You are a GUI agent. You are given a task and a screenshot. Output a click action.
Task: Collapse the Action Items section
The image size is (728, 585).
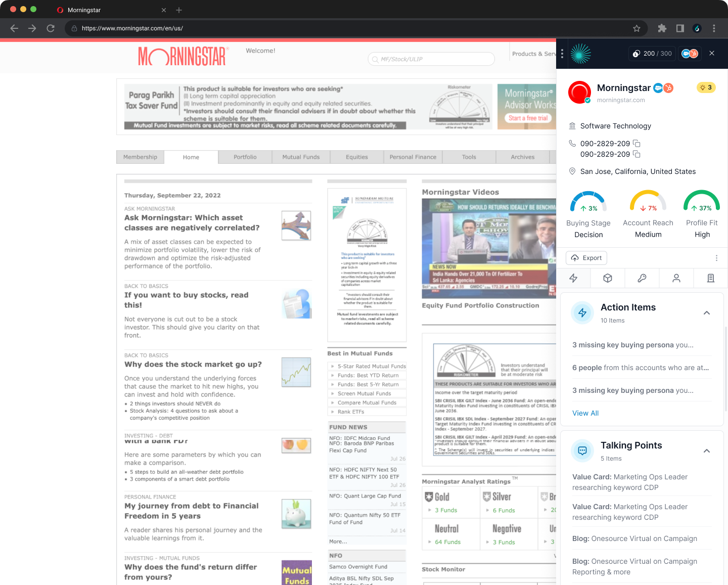click(x=707, y=313)
